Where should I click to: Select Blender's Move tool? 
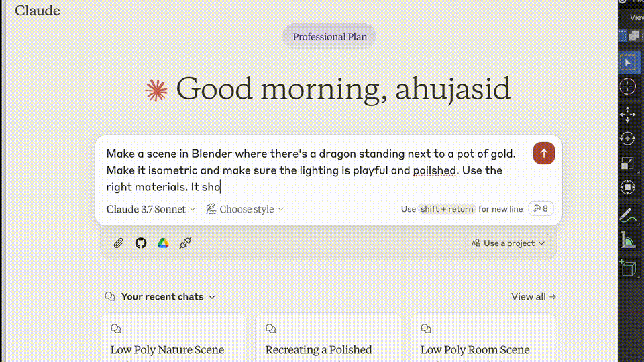(628, 115)
